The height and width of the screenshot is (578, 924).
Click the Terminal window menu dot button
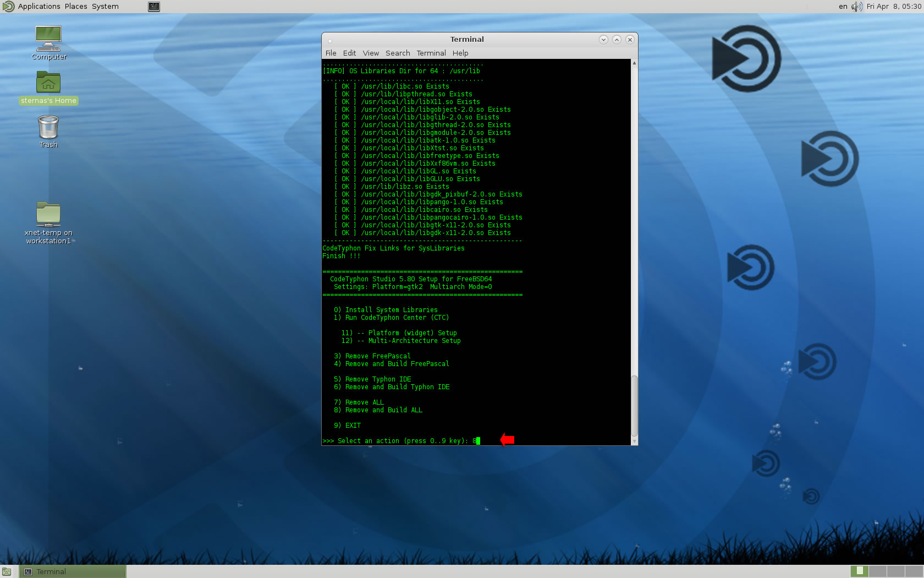pos(330,40)
